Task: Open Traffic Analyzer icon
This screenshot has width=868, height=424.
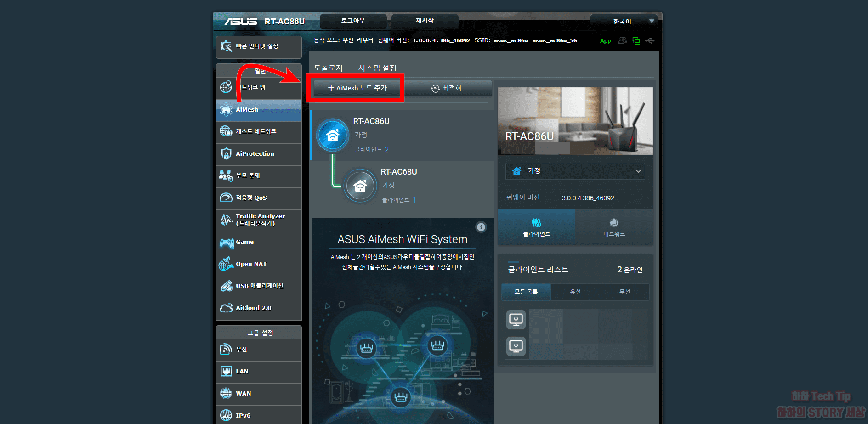Action: [226, 220]
